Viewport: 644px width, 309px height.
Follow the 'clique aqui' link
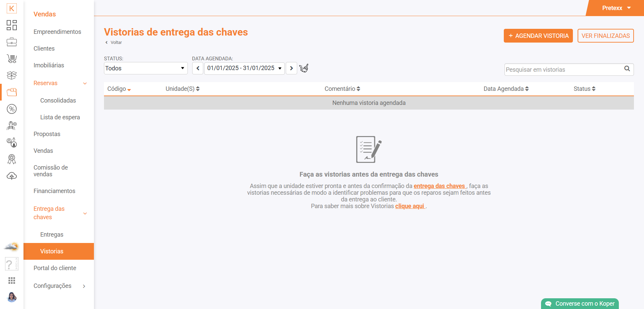(410, 206)
